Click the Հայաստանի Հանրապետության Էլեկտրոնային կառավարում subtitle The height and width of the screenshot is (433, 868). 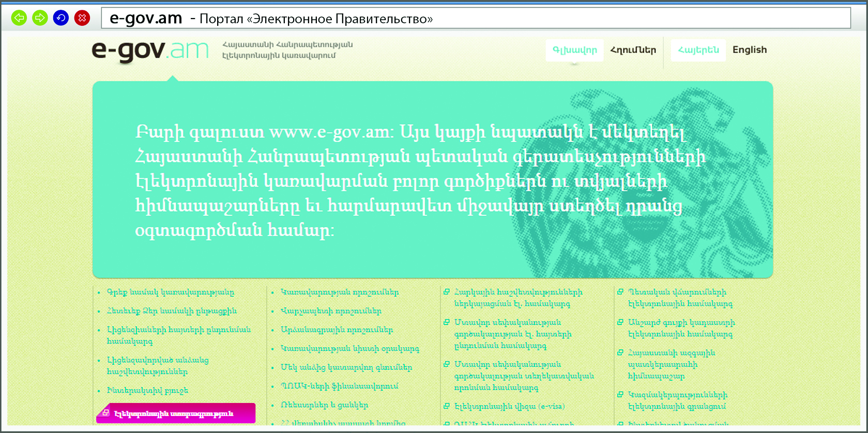[x=287, y=50]
